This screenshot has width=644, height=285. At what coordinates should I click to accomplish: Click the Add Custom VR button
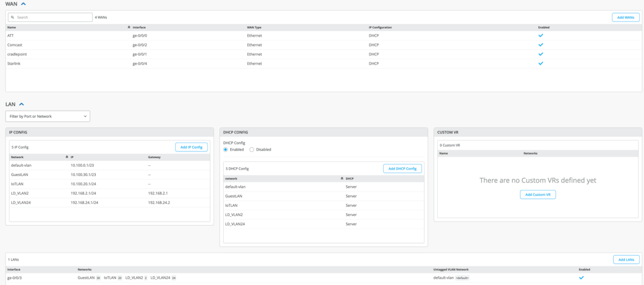pos(538,195)
